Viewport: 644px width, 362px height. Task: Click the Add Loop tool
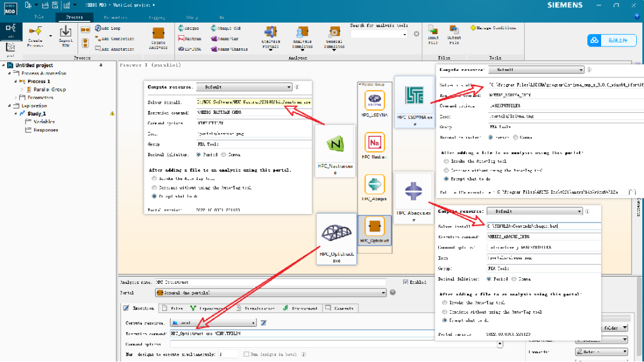pyautogui.click(x=107, y=29)
